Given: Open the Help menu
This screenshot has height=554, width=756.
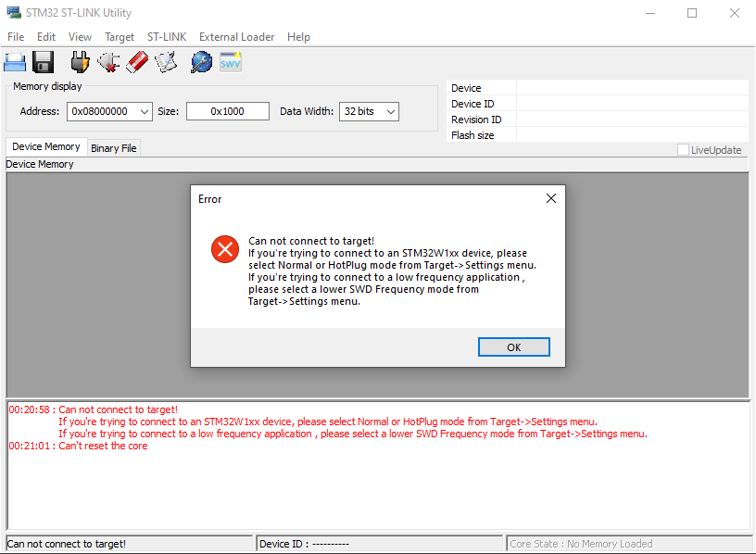Looking at the screenshot, I should coord(298,37).
